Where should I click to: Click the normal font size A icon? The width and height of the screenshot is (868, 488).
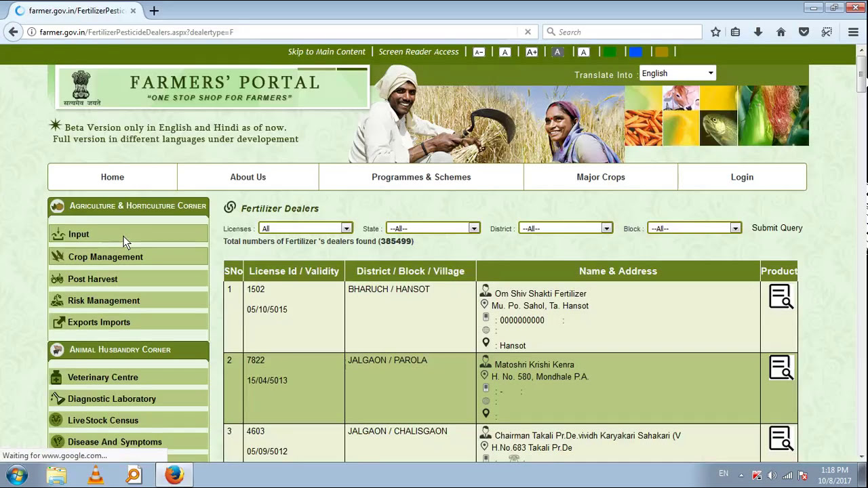(505, 52)
